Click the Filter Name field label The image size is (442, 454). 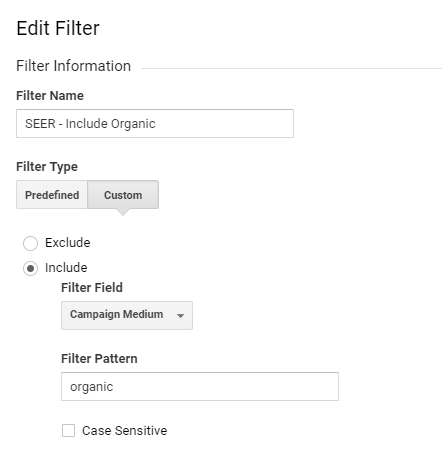pos(50,96)
